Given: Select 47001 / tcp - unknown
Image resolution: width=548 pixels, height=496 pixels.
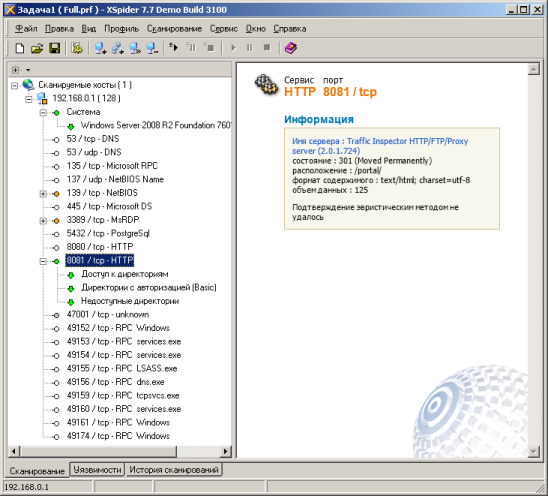Looking at the screenshot, I should [x=108, y=315].
